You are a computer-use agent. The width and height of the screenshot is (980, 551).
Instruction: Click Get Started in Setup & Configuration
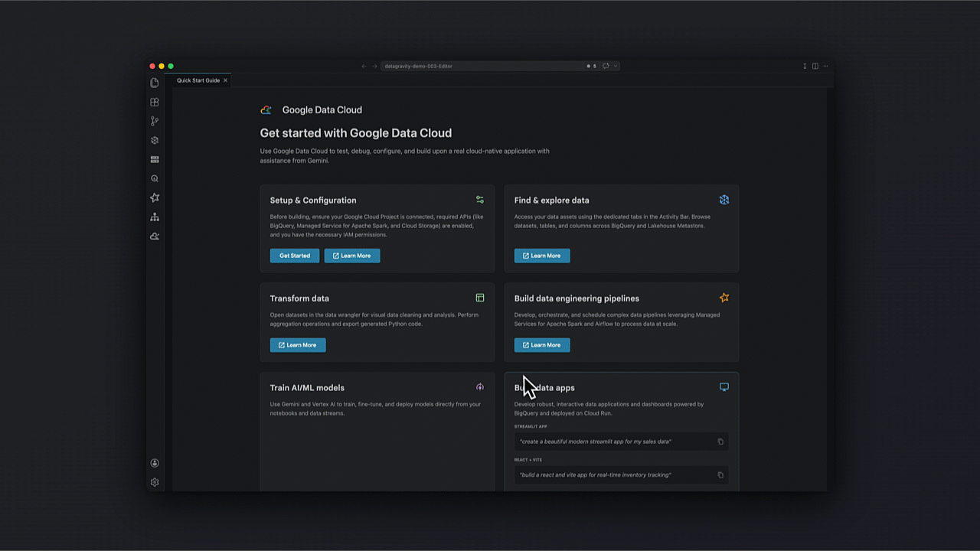295,256
